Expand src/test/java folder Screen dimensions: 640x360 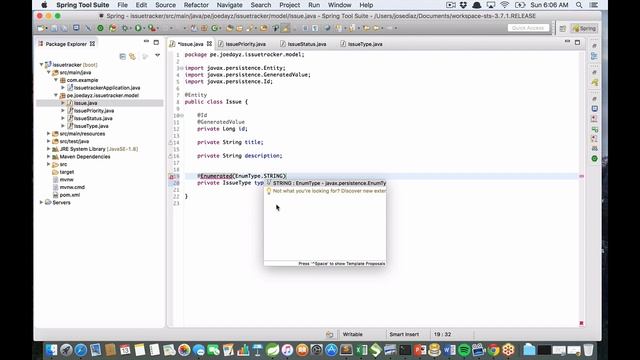[x=49, y=141]
